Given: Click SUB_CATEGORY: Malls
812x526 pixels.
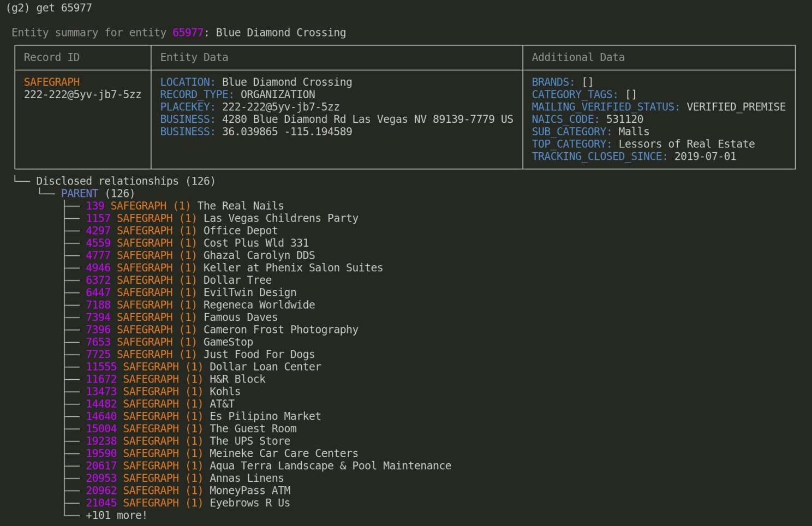Looking at the screenshot, I should [590, 131].
